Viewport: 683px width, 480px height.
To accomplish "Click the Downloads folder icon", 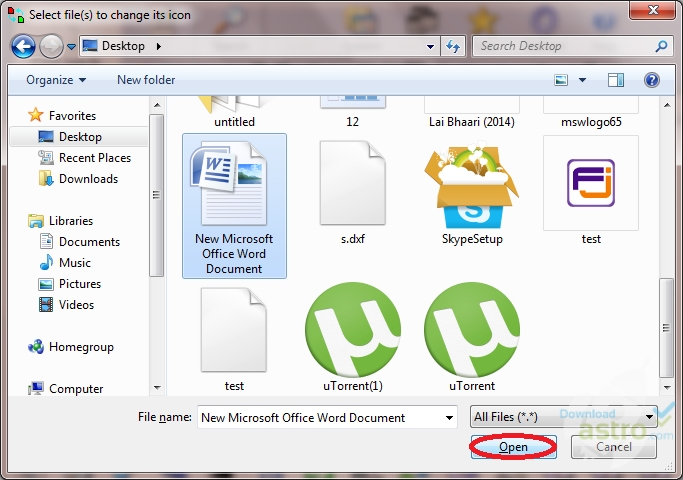I will pyautogui.click(x=46, y=179).
